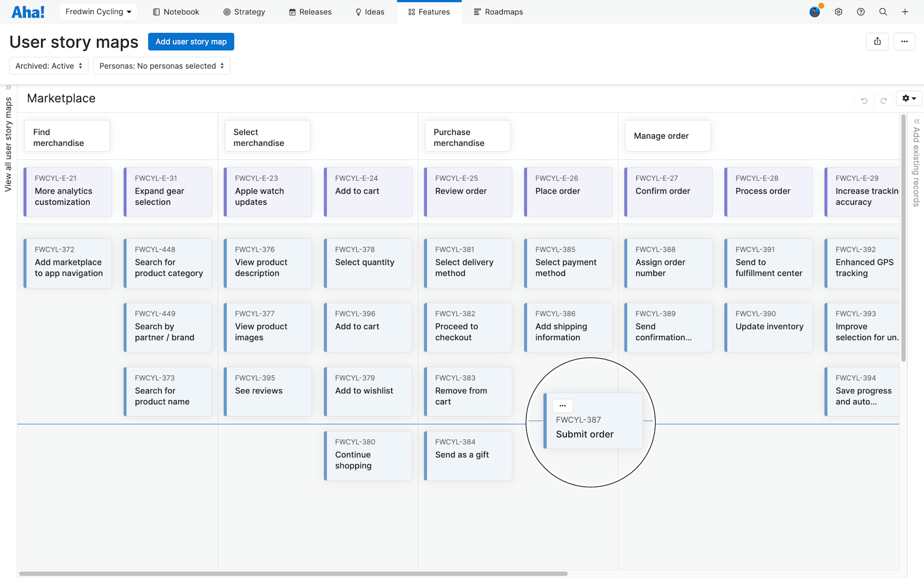
Task: Open the Archived: Active filter dropdown
Action: click(49, 66)
